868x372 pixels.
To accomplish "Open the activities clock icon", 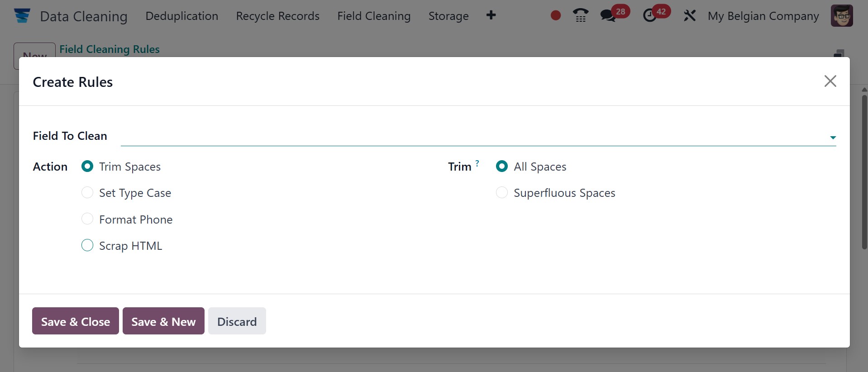I will point(650,16).
